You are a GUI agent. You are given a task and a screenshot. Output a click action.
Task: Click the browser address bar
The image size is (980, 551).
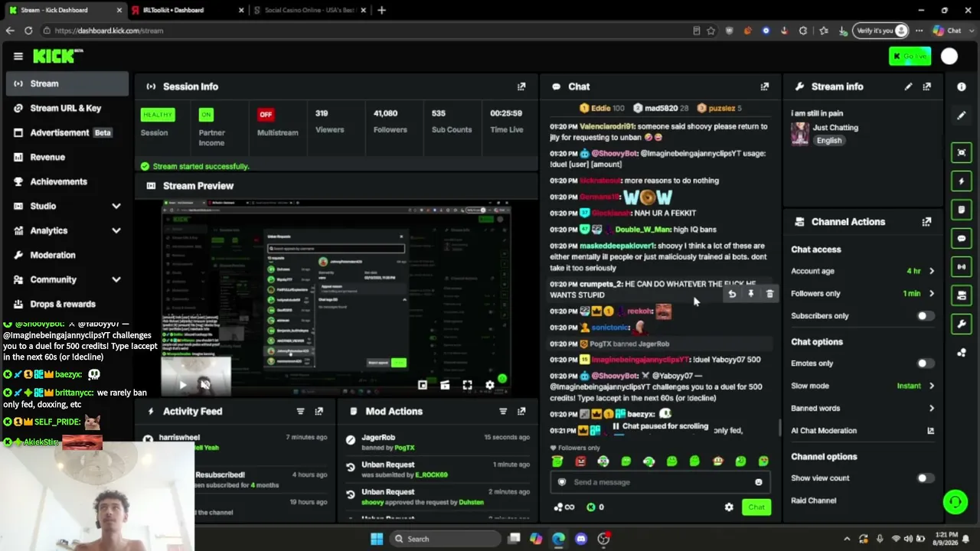(367, 31)
